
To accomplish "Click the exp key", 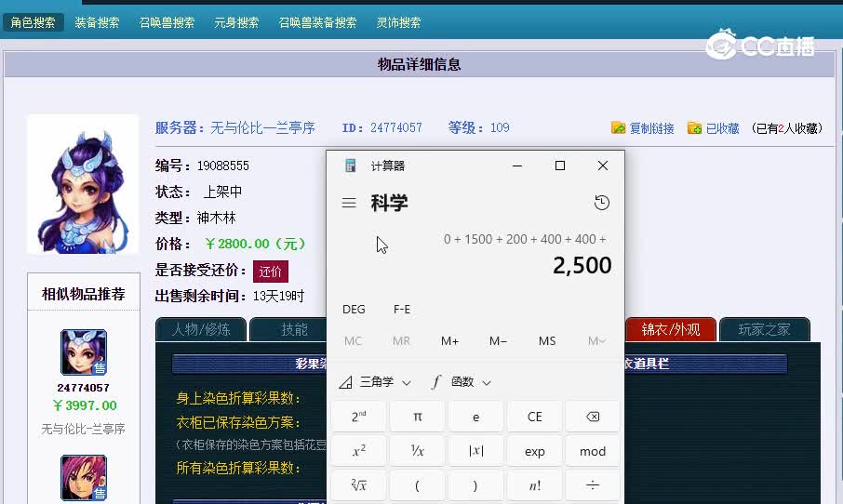I will coord(534,451).
